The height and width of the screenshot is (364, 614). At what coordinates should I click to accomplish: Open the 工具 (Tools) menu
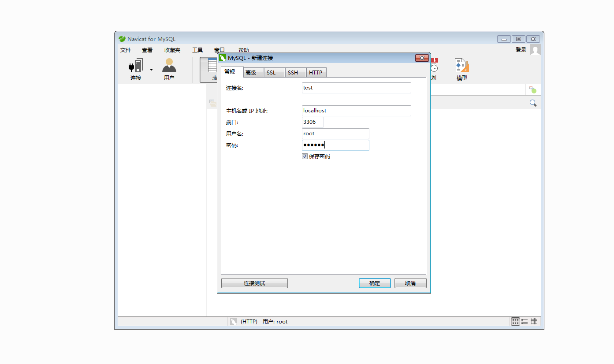tap(197, 50)
